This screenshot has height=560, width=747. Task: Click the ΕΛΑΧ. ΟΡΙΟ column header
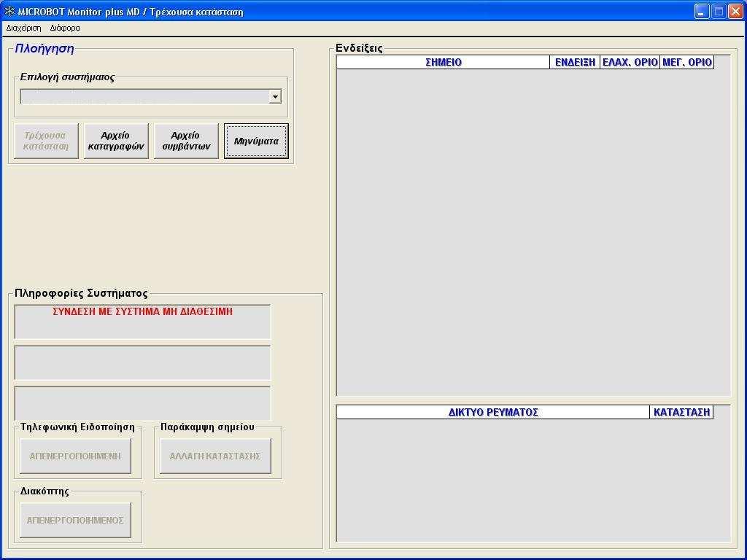630,63
